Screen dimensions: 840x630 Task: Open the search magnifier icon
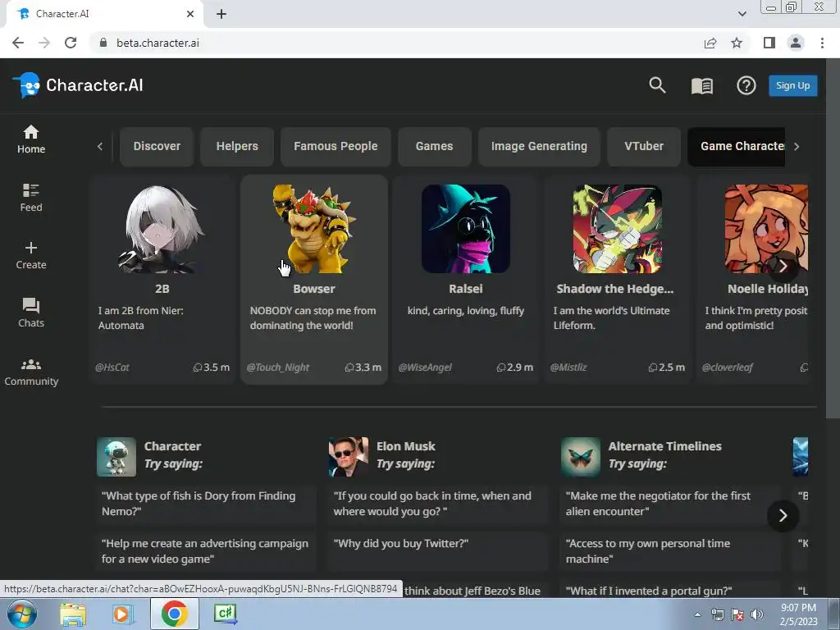click(657, 85)
